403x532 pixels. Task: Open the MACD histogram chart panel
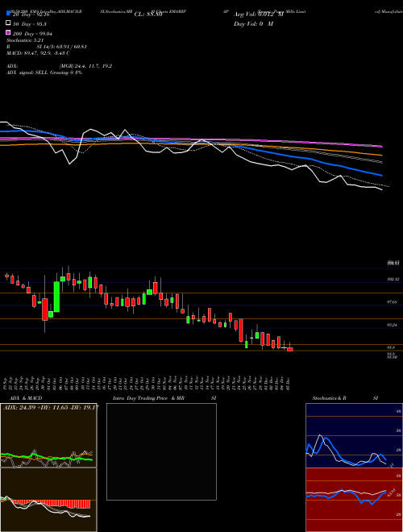[48, 500]
